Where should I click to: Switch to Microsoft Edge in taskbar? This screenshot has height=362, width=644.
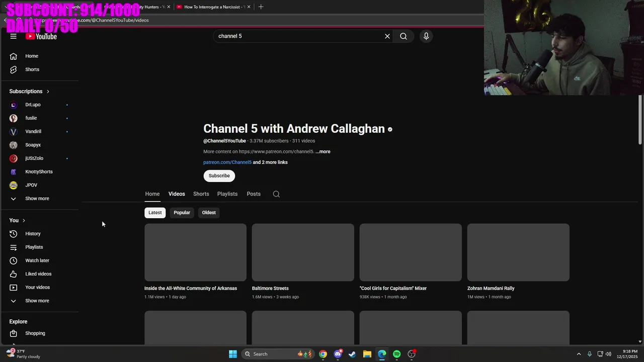(x=382, y=354)
